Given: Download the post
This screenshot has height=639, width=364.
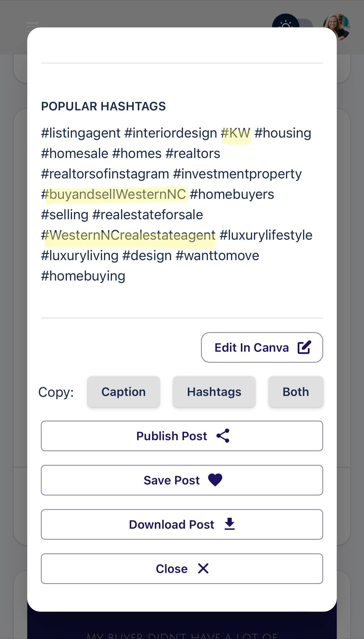Looking at the screenshot, I should pyautogui.click(x=182, y=524).
